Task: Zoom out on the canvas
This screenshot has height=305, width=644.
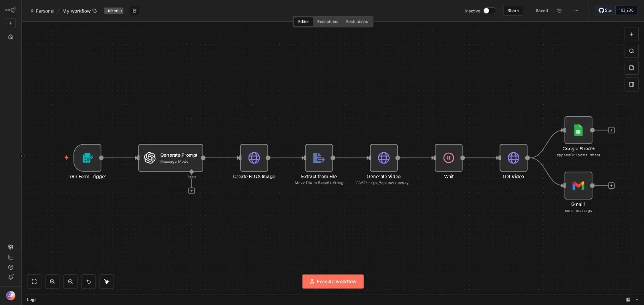Action: tap(70, 282)
